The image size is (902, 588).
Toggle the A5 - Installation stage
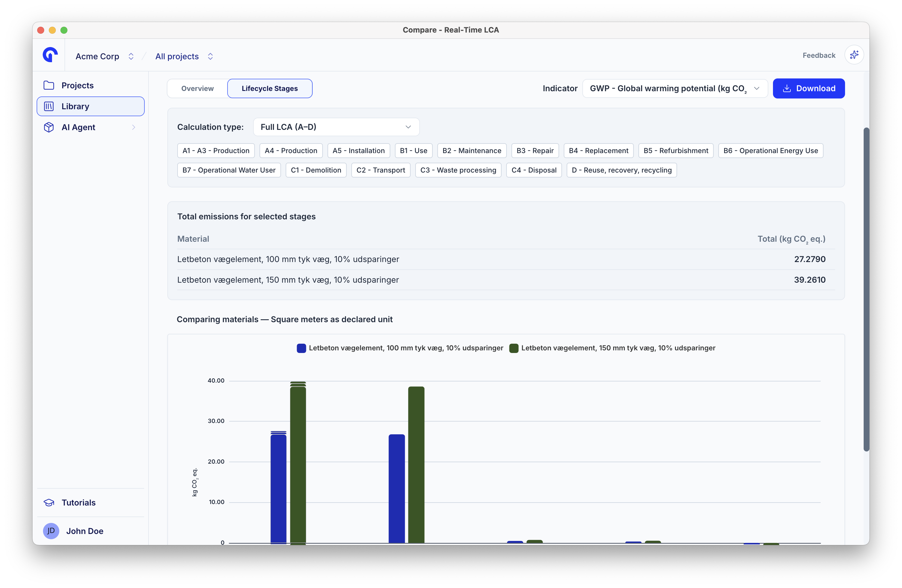(359, 150)
